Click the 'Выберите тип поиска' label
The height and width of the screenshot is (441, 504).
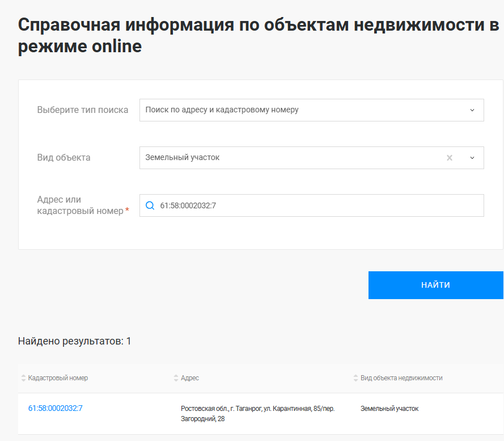(83, 110)
